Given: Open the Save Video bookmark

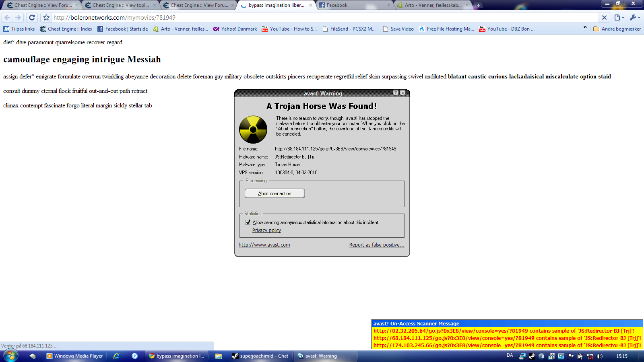Looking at the screenshot, I should [x=398, y=29].
